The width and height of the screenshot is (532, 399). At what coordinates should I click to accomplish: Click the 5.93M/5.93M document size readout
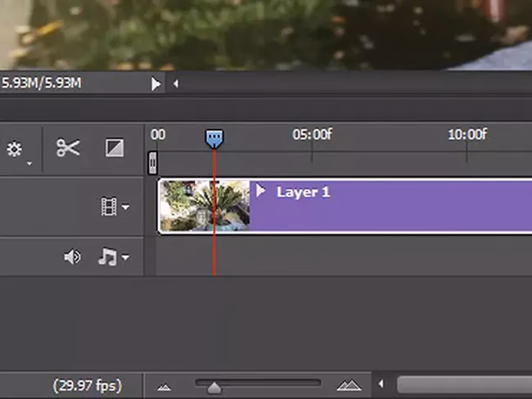click(x=41, y=83)
